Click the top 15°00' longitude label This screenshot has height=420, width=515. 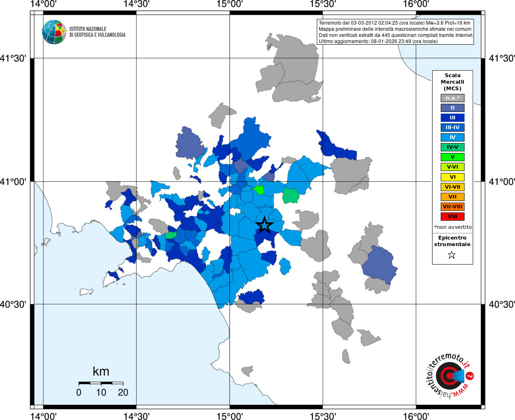pyautogui.click(x=229, y=4)
